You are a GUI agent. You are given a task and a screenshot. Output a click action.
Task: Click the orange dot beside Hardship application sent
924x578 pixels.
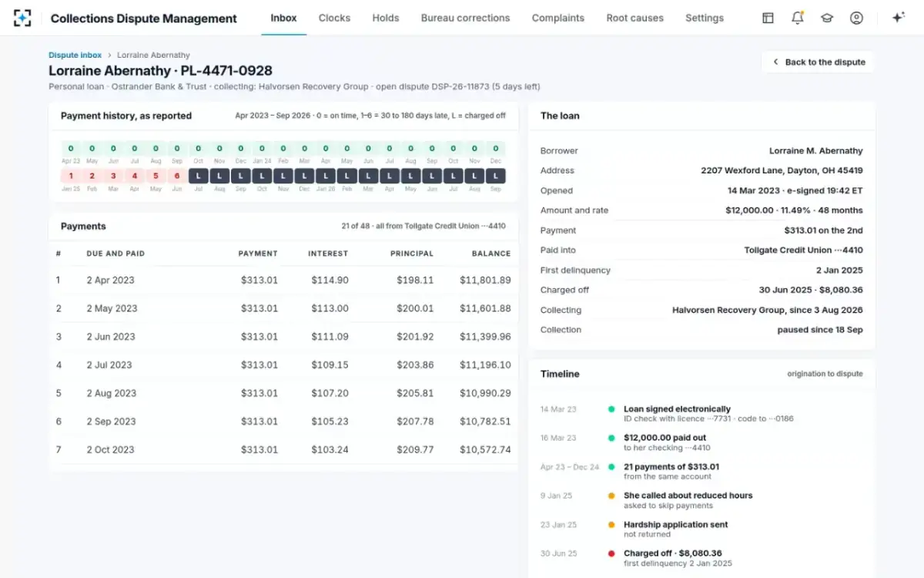(x=611, y=525)
